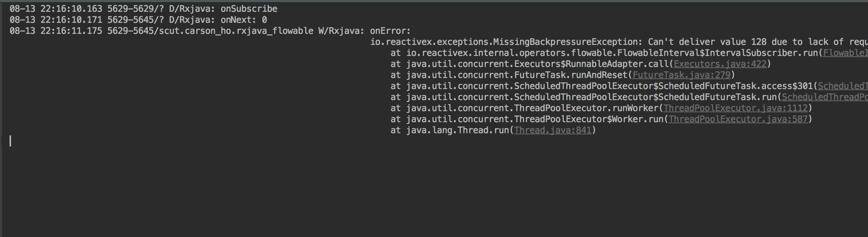Click the 'onError:' warning text
The width and height of the screenshot is (868, 237).
click(x=390, y=31)
